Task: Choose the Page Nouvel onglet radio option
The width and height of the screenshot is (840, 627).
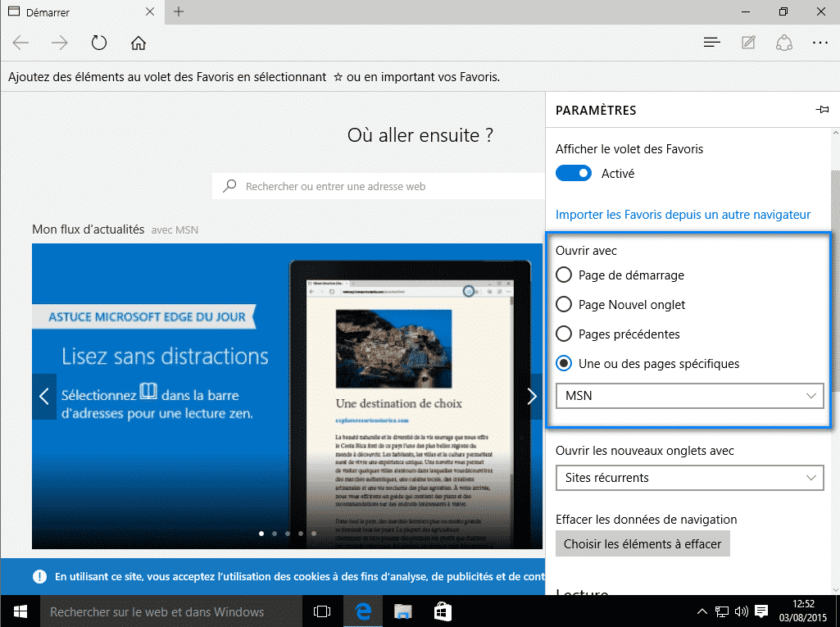Action: pyautogui.click(x=564, y=305)
